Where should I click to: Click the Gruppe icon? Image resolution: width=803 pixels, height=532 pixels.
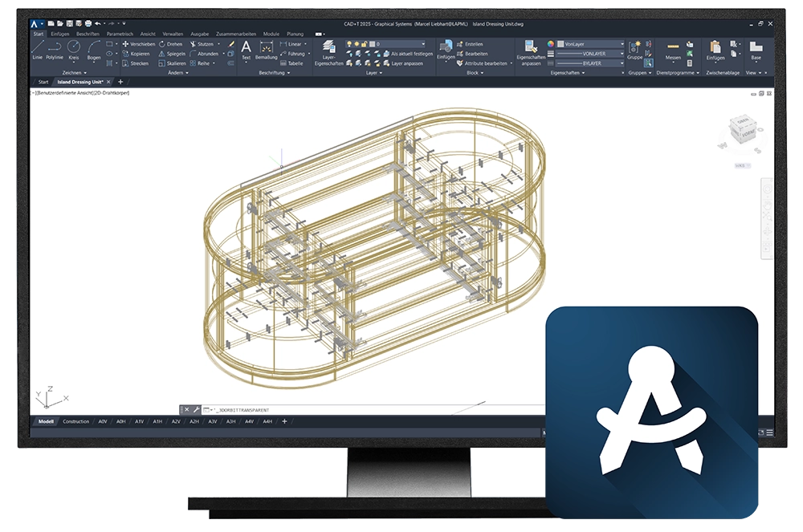click(x=634, y=50)
